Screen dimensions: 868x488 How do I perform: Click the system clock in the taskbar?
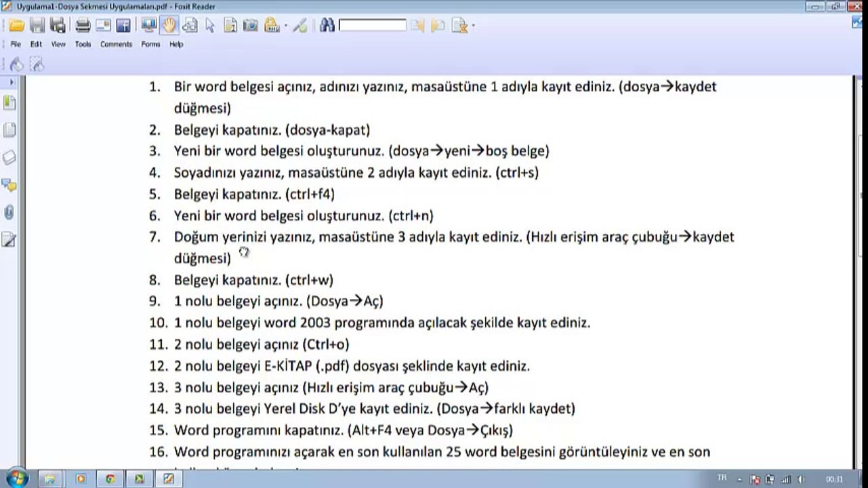click(x=833, y=479)
